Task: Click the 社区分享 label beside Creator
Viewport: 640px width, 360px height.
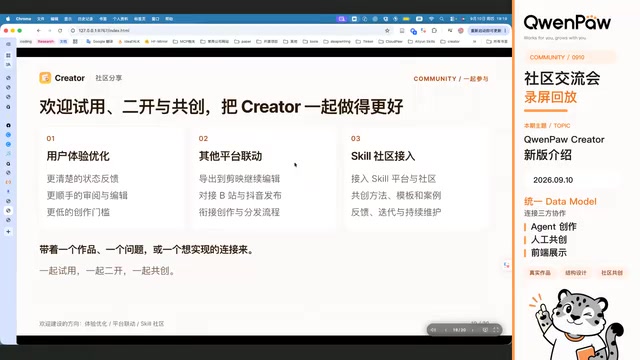Action: click(x=109, y=78)
